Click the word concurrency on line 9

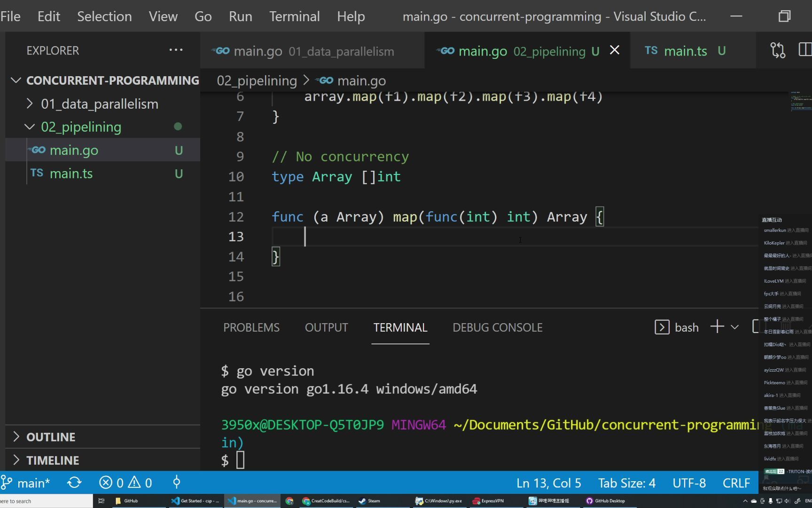coord(365,157)
